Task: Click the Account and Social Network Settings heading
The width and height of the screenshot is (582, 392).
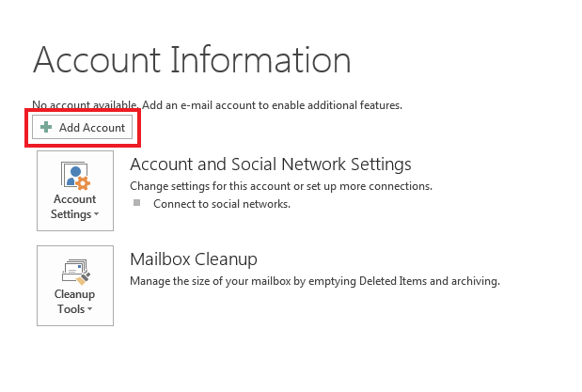Action: pos(271,165)
